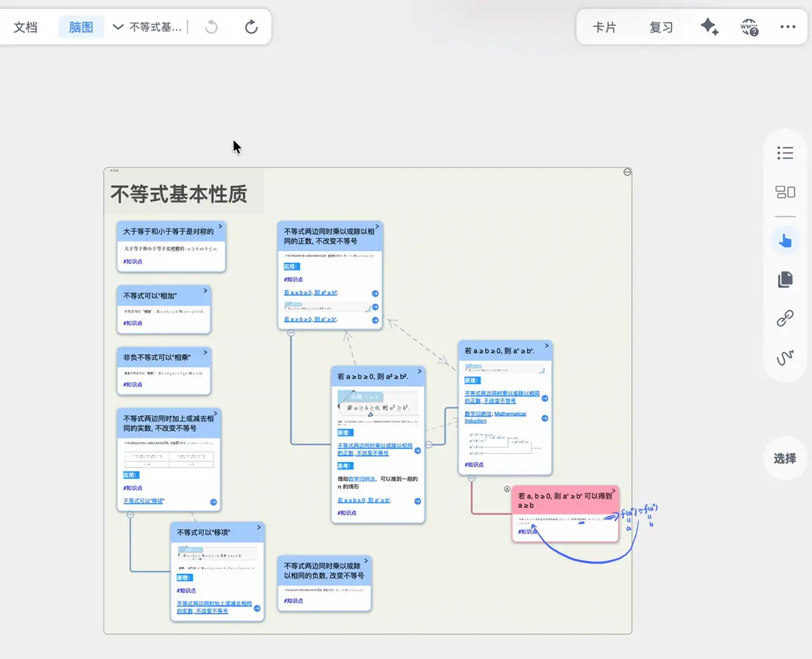Collapse the whole 不等式基本性质 frame
The width and height of the screenshot is (812, 659).
[627, 173]
